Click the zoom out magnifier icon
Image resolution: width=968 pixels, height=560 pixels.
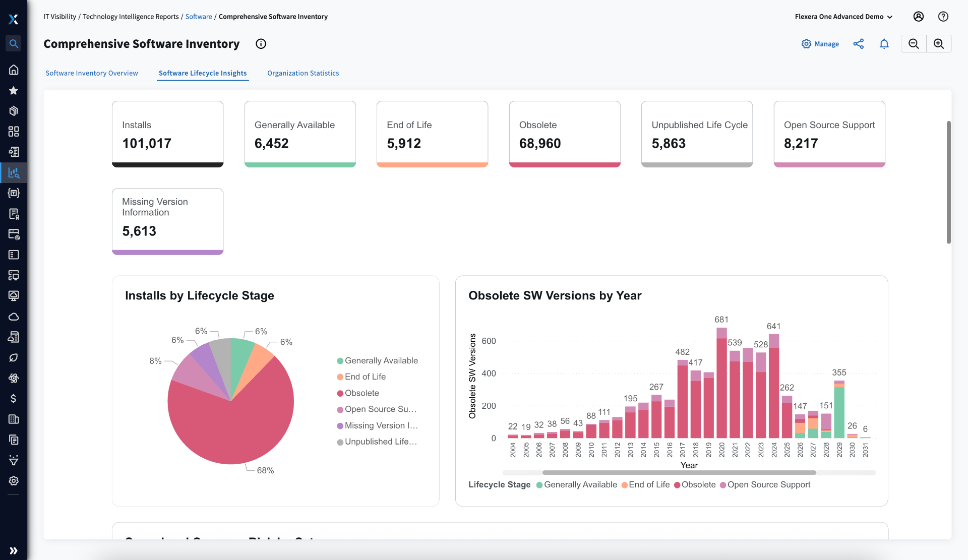pos(914,44)
